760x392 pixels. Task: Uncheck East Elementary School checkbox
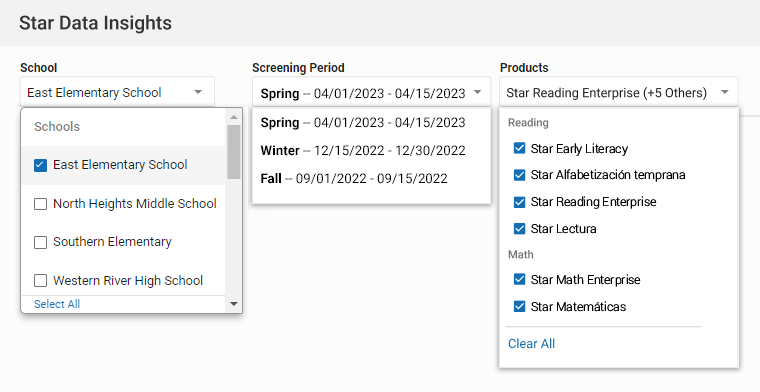pyautogui.click(x=40, y=165)
